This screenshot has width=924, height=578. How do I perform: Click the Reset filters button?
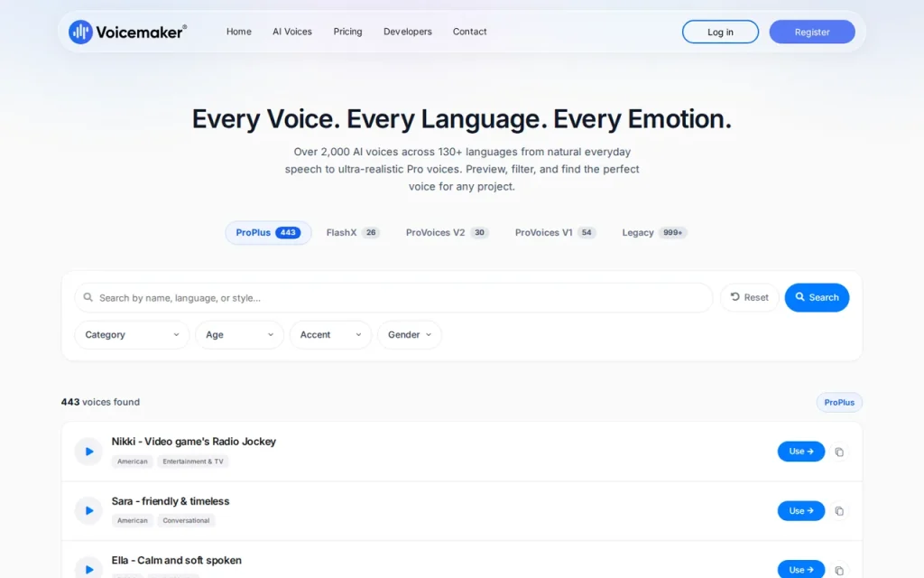click(x=750, y=298)
